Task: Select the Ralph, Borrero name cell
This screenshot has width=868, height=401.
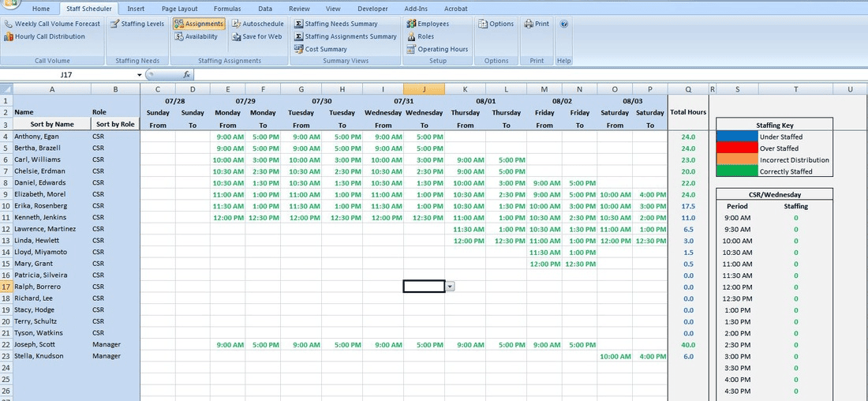Action: [x=52, y=287]
